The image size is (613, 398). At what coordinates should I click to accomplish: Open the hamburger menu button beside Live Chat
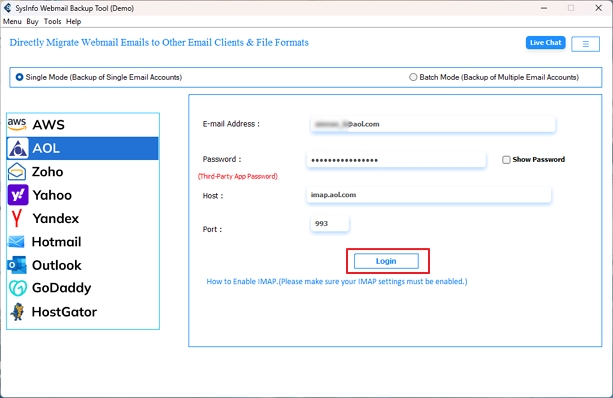pyautogui.click(x=585, y=44)
